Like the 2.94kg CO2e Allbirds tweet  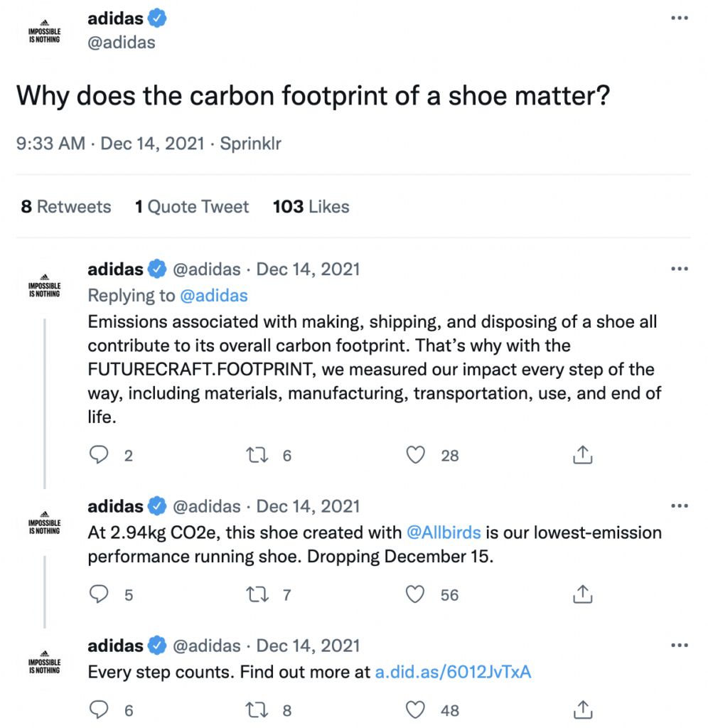[415, 594]
